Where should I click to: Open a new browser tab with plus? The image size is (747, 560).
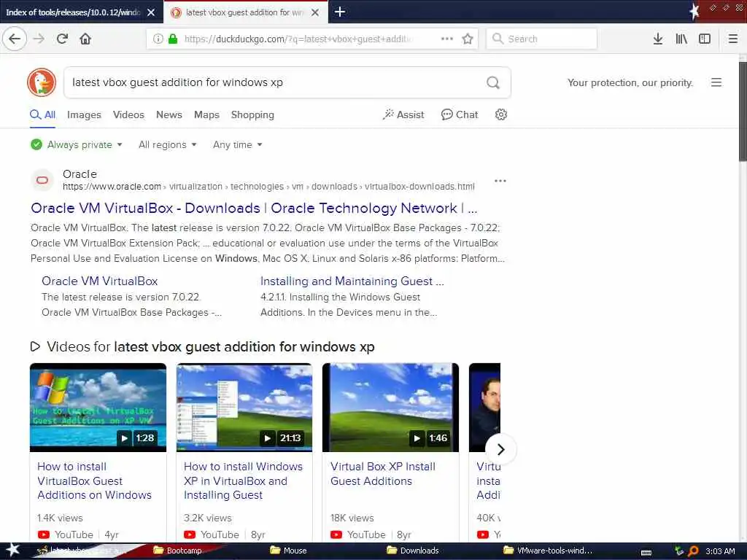(x=340, y=12)
